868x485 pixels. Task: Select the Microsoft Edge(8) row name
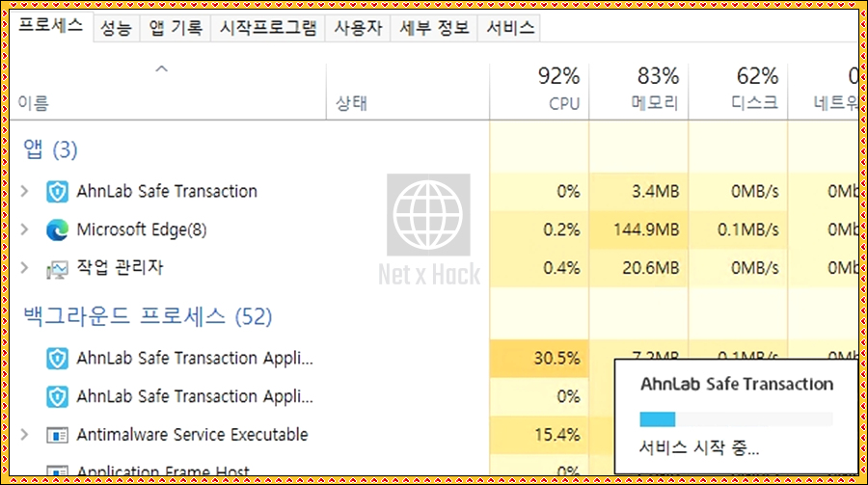(142, 229)
